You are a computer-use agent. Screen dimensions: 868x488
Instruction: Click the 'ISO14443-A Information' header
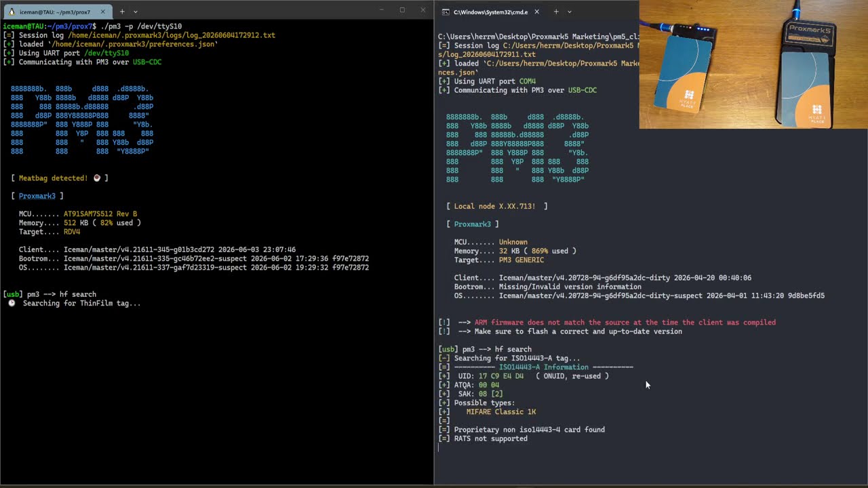tap(543, 367)
